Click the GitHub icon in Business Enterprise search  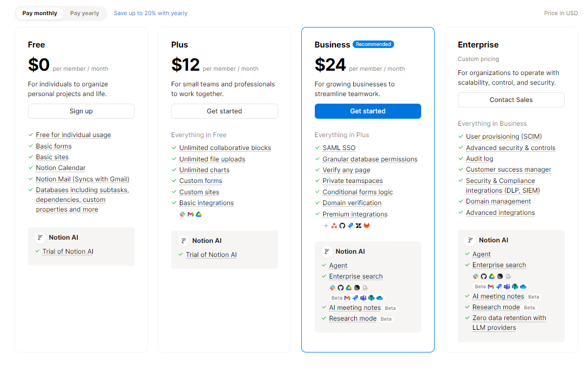tap(341, 288)
